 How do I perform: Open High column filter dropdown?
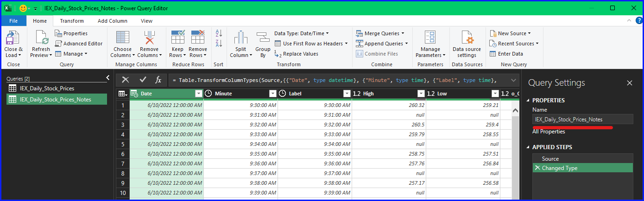tap(421, 94)
